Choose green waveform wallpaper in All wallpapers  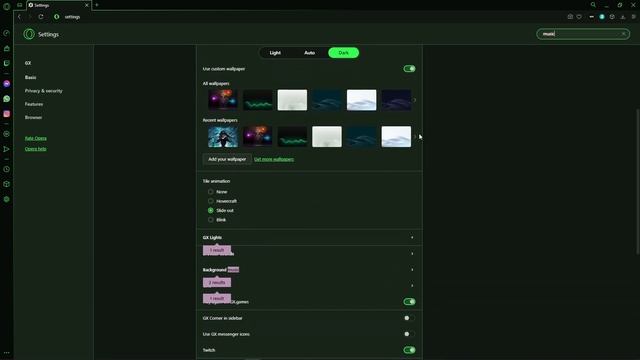pyautogui.click(x=258, y=100)
